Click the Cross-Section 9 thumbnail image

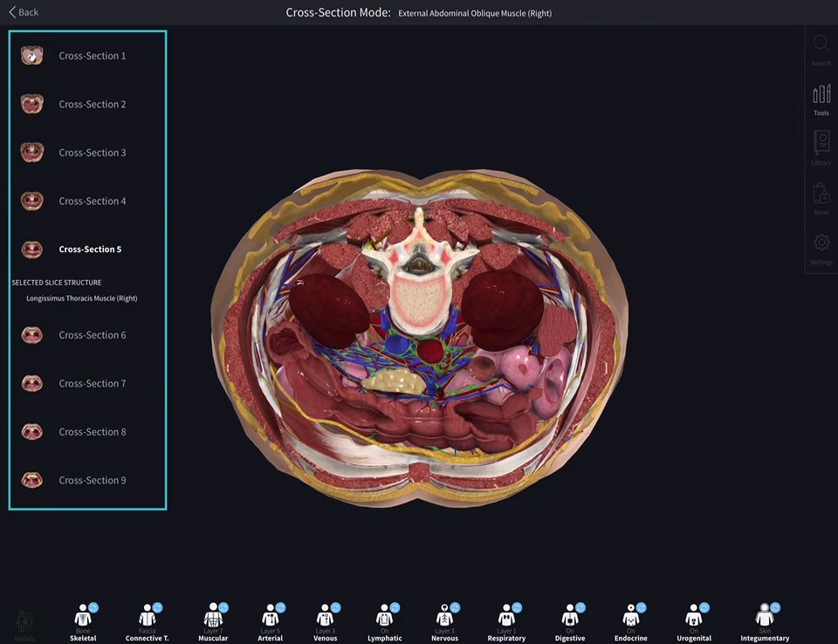coord(32,480)
